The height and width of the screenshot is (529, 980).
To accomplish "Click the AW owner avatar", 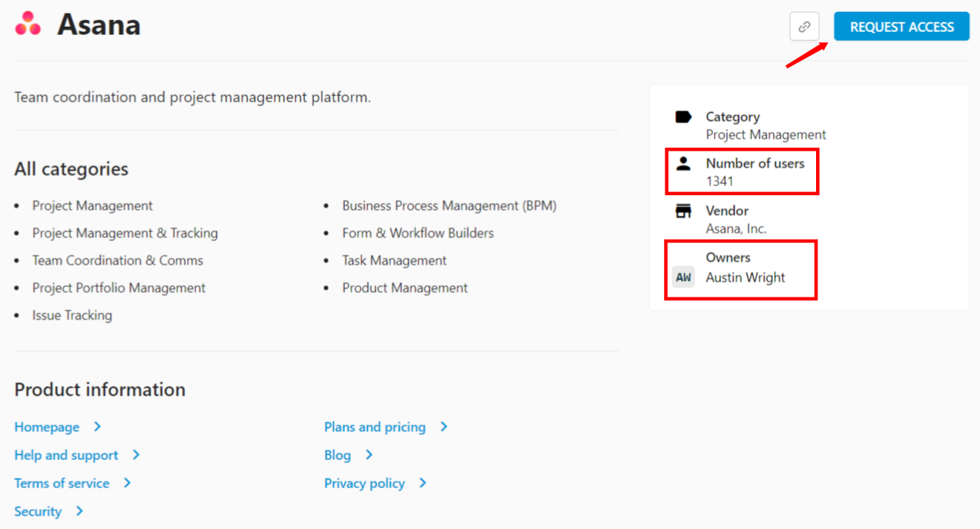I will pyautogui.click(x=683, y=277).
